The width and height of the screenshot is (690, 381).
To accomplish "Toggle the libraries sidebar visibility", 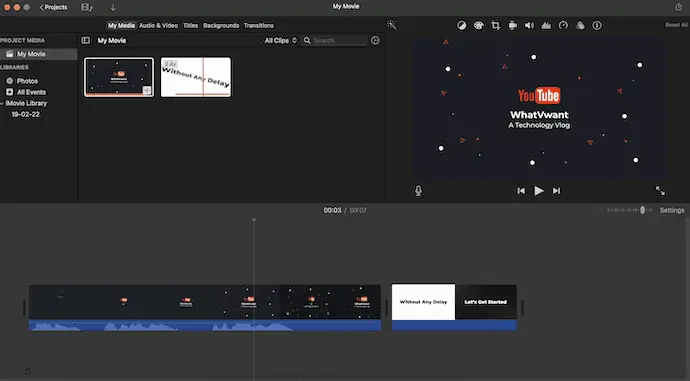I will pos(86,40).
